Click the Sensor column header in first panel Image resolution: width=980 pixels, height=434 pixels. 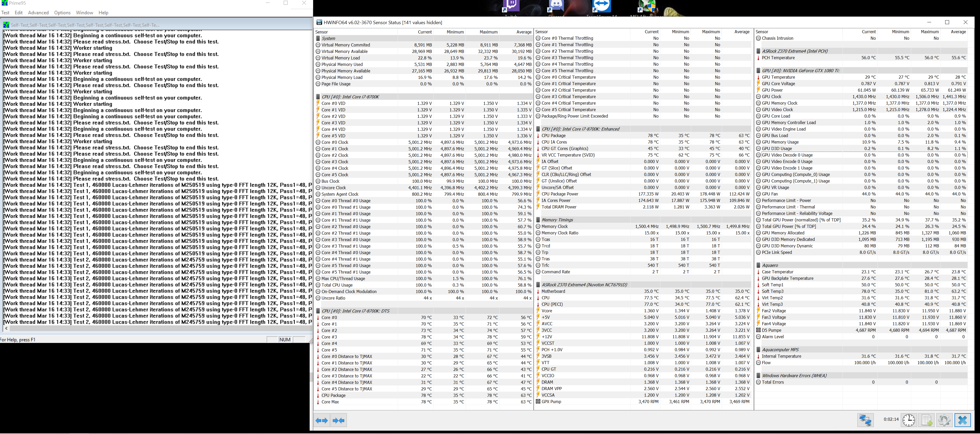[x=356, y=32]
